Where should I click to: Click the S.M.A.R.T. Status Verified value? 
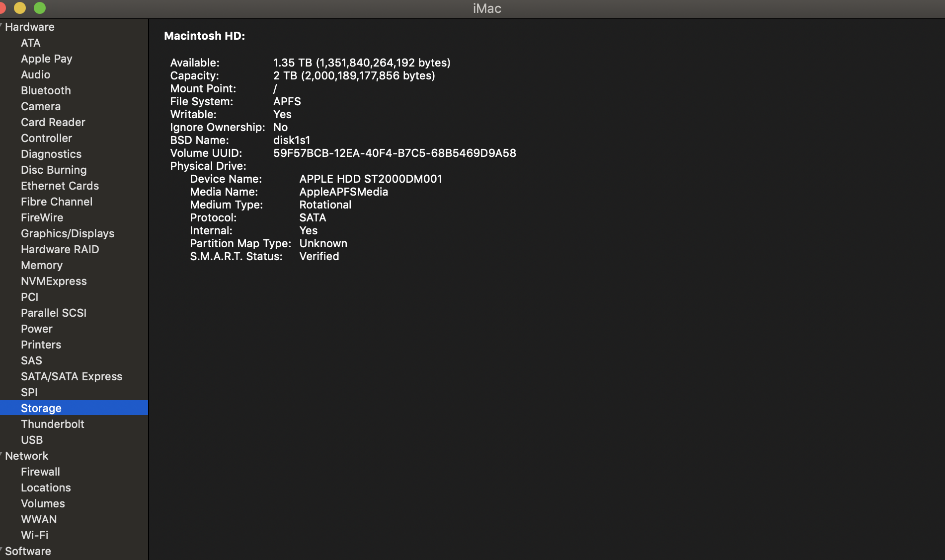point(319,256)
